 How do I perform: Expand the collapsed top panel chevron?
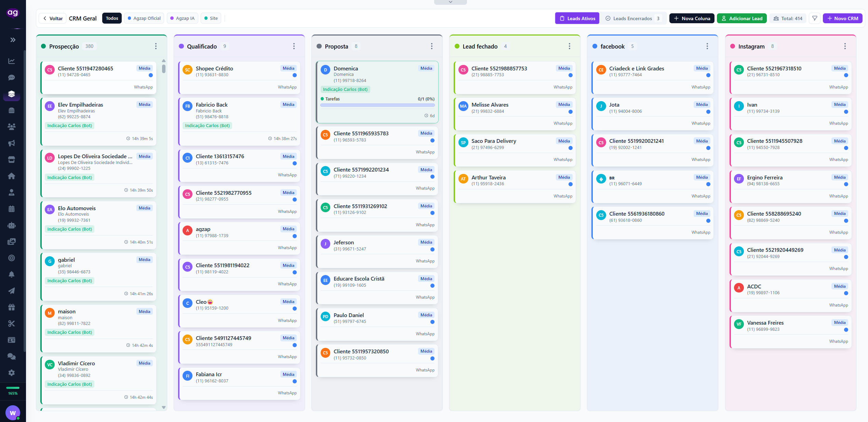[x=451, y=2]
